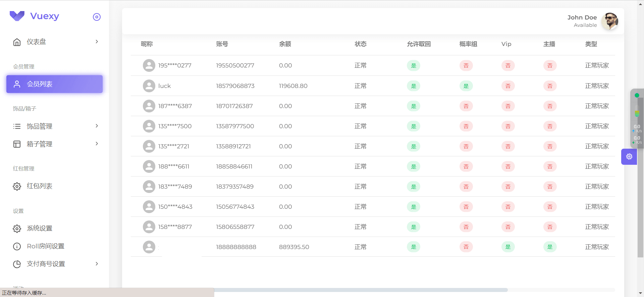Expand the 饰品管理 submenu arrow
Screen dimensions: 644x297
(97, 126)
